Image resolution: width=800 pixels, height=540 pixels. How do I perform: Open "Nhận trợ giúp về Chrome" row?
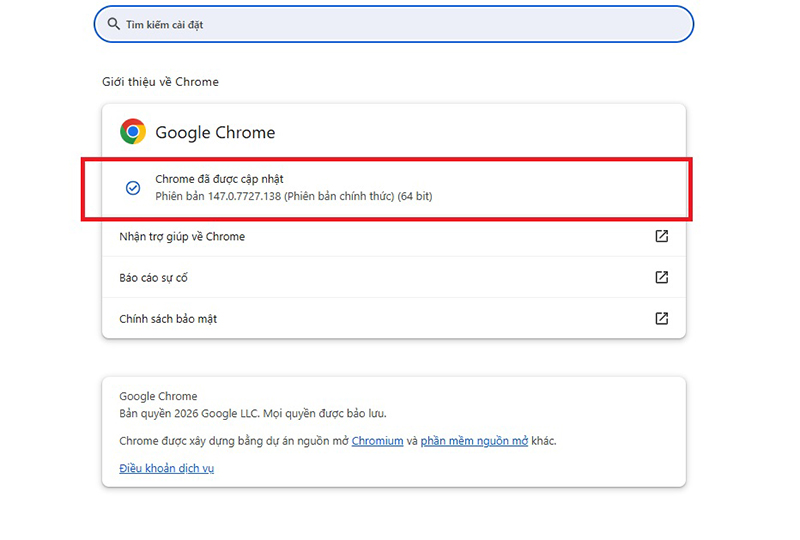(394, 236)
